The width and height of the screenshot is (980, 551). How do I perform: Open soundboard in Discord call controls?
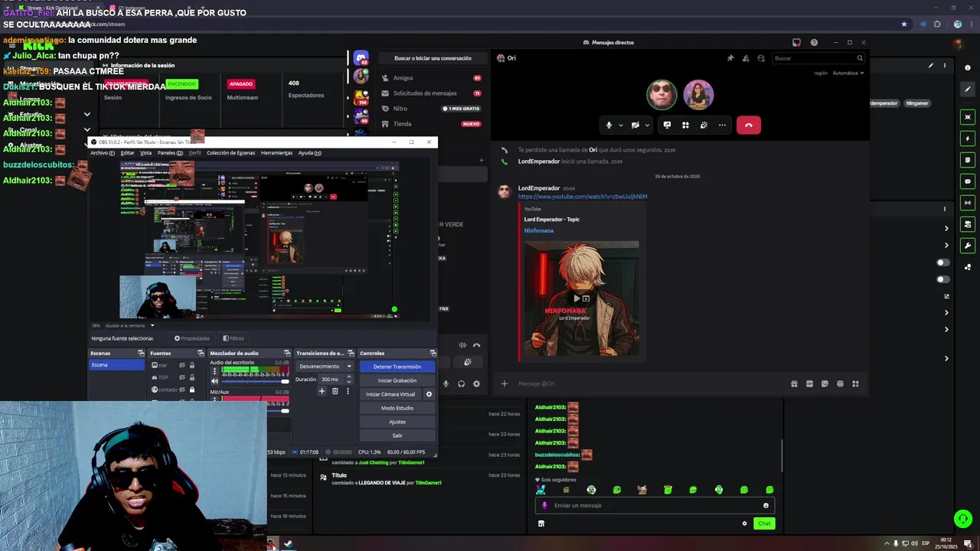click(x=704, y=125)
